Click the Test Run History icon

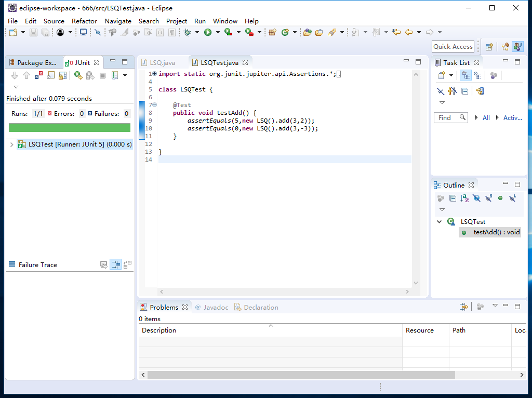(115, 75)
